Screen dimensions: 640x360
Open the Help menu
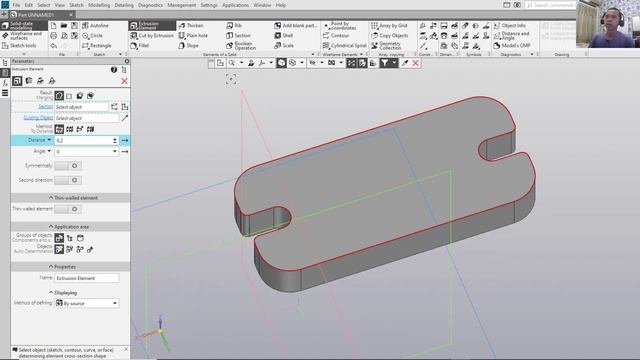coord(281,5)
